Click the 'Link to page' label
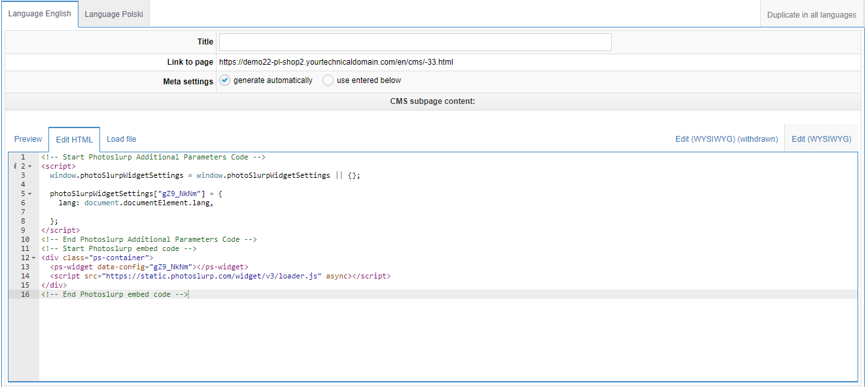Screen dimensions: 868x387 click(190, 62)
